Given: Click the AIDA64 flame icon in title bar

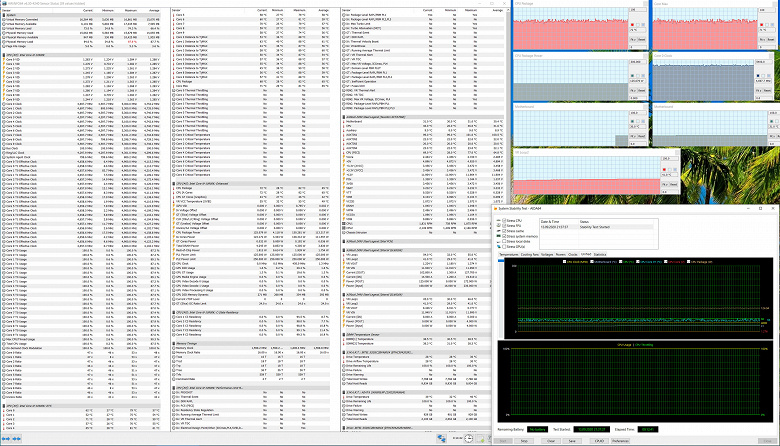Looking at the screenshot, I should 495,209.
